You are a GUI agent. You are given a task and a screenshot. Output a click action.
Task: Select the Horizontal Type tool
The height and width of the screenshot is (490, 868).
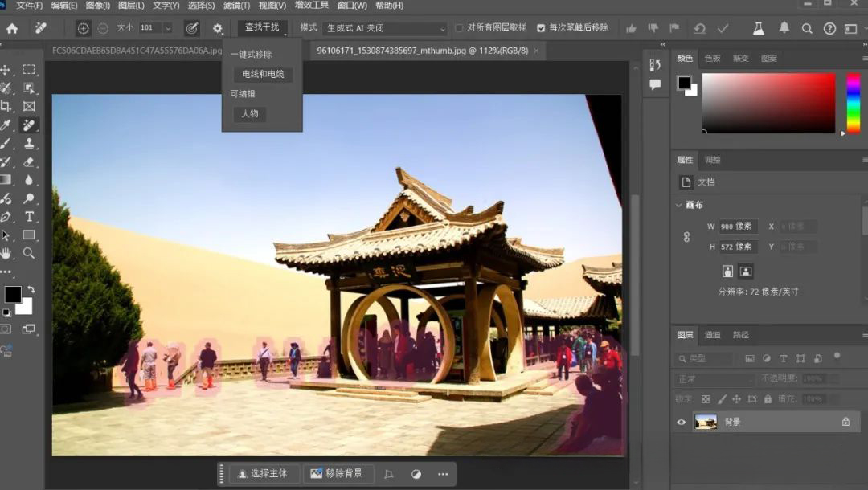(30, 216)
